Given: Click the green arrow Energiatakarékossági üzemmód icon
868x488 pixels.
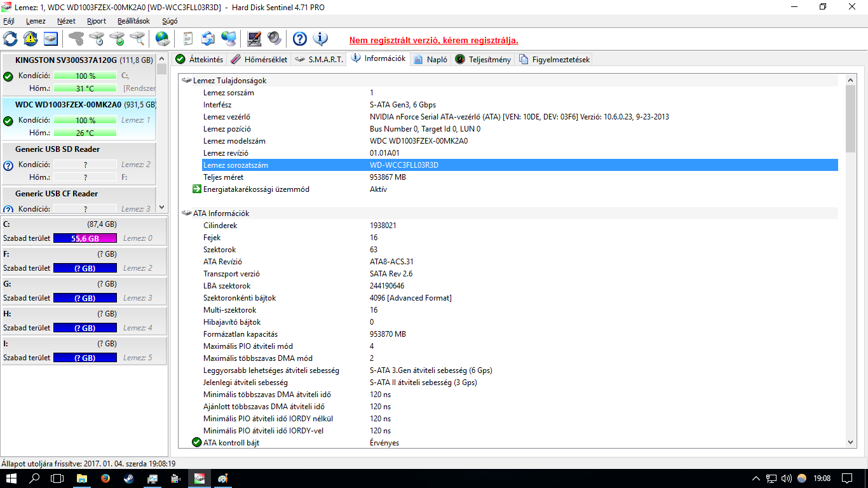Looking at the screenshot, I should tap(197, 189).
